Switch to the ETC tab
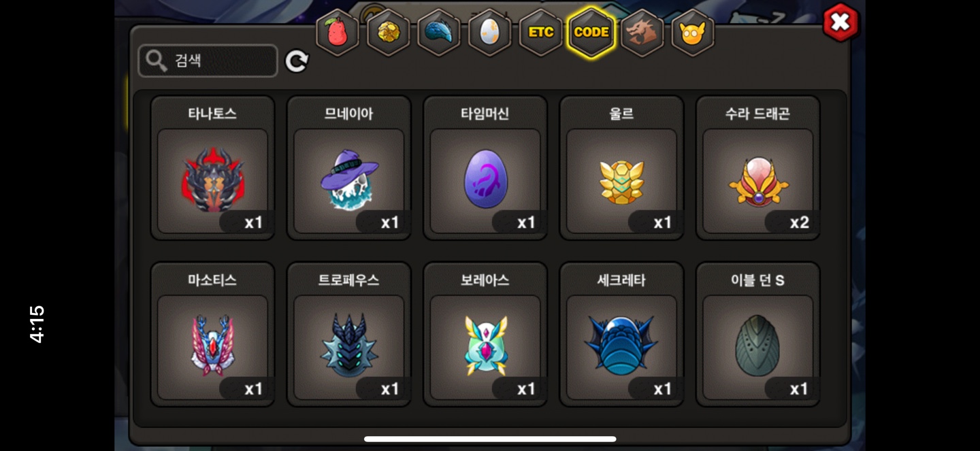Screen dimensions: 980x451 click(x=541, y=32)
